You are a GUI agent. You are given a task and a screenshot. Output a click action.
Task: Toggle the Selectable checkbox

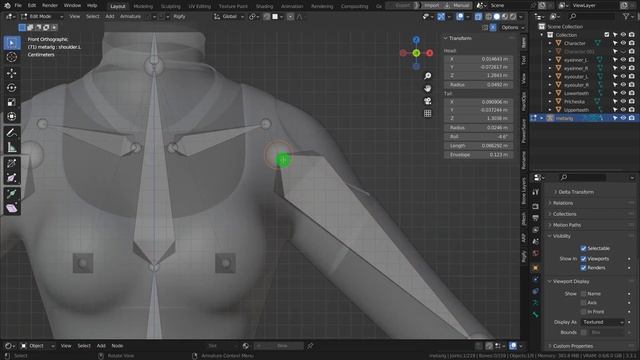click(583, 248)
